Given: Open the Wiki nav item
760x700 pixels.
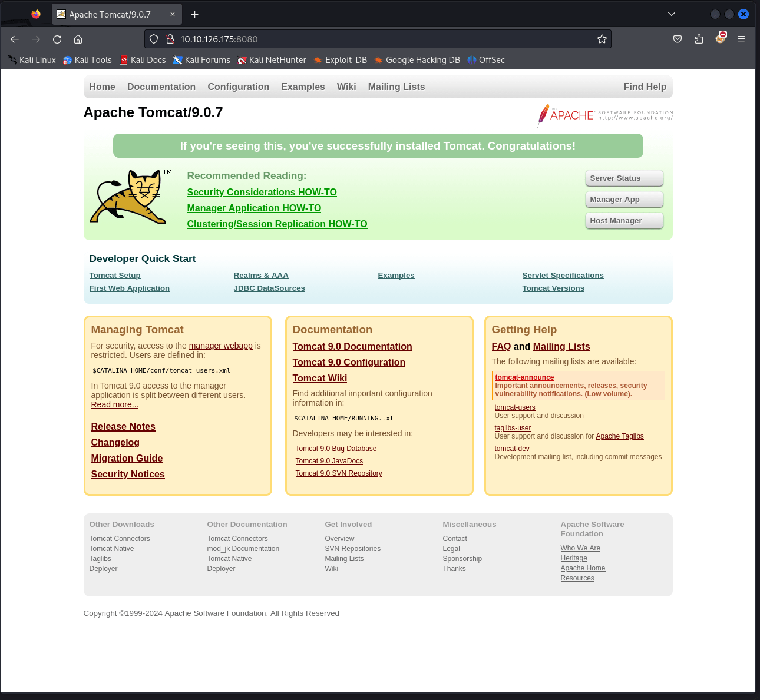Looking at the screenshot, I should tap(346, 87).
